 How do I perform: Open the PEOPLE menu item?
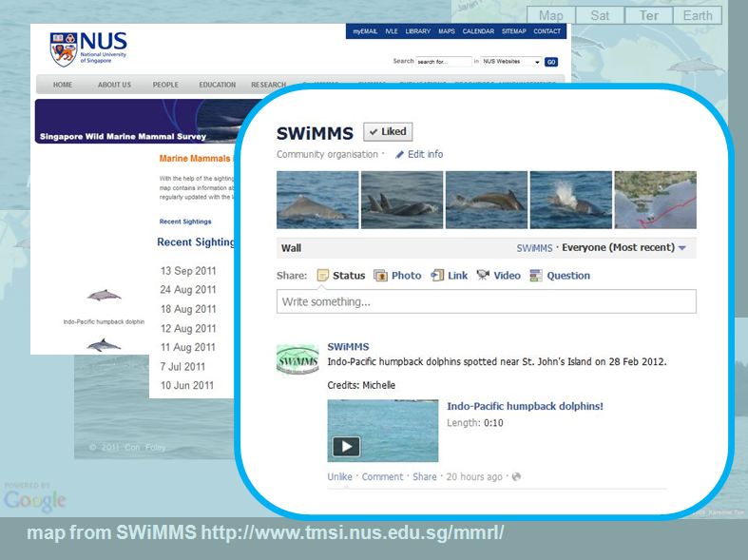(165, 85)
